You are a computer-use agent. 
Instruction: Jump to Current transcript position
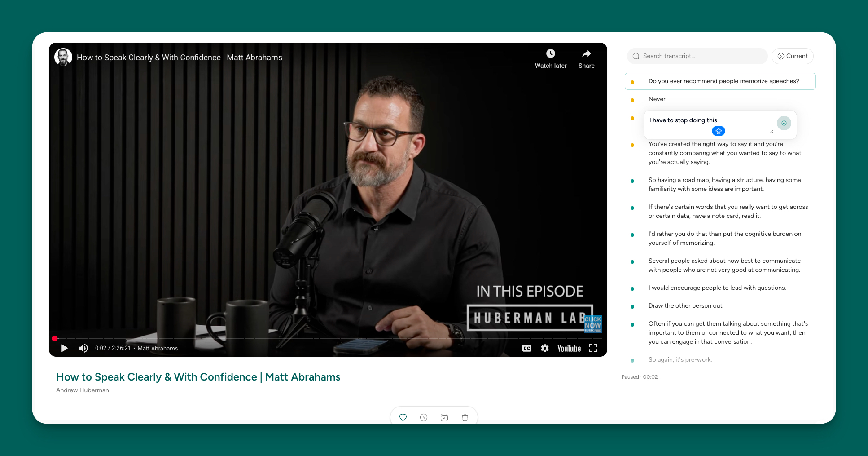793,56
